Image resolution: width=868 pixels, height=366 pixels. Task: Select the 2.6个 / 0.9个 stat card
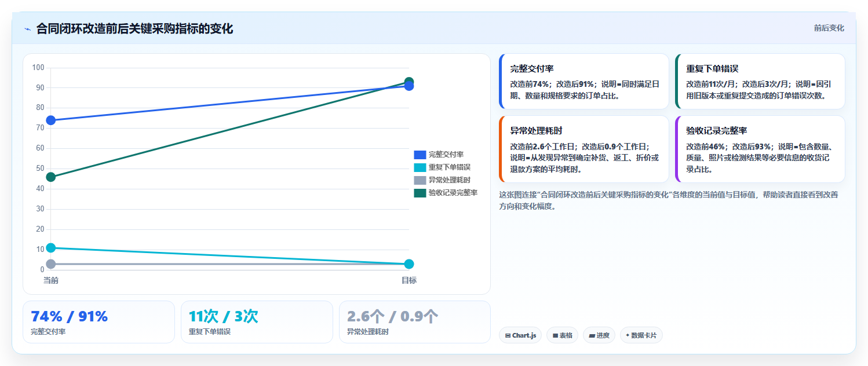(x=415, y=322)
